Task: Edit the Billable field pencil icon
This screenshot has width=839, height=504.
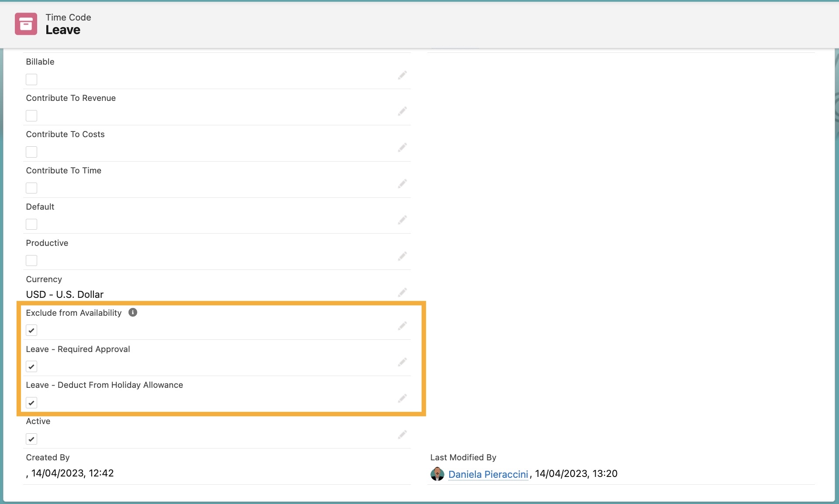Action: click(x=402, y=75)
